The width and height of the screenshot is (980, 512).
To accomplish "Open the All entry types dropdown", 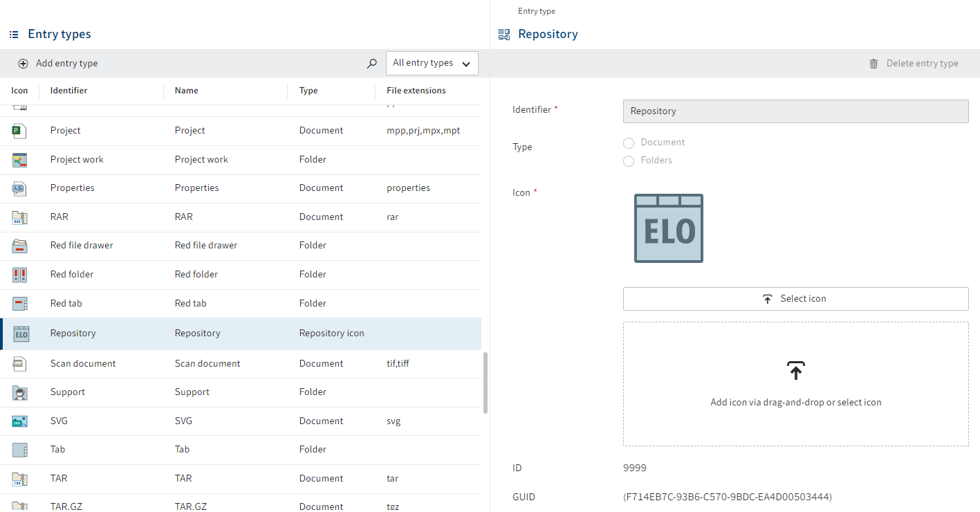I will pos(432,63).
